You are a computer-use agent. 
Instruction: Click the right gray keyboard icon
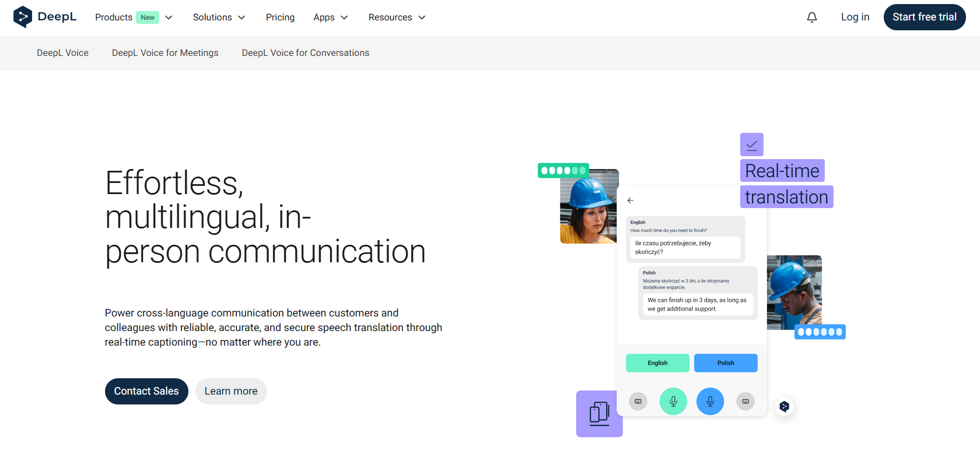pyautogui.click(x=745, y=402)
